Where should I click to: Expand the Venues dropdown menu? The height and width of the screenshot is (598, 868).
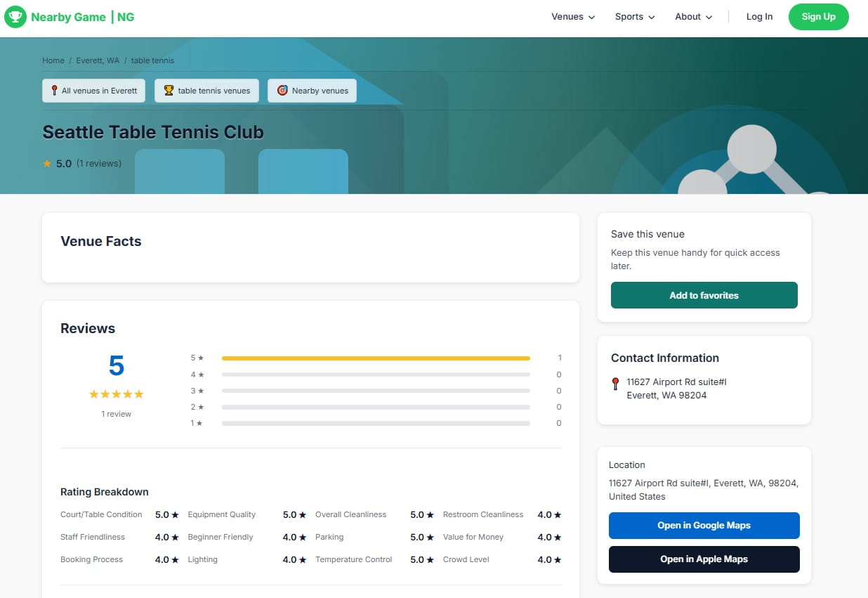(572, 16)
